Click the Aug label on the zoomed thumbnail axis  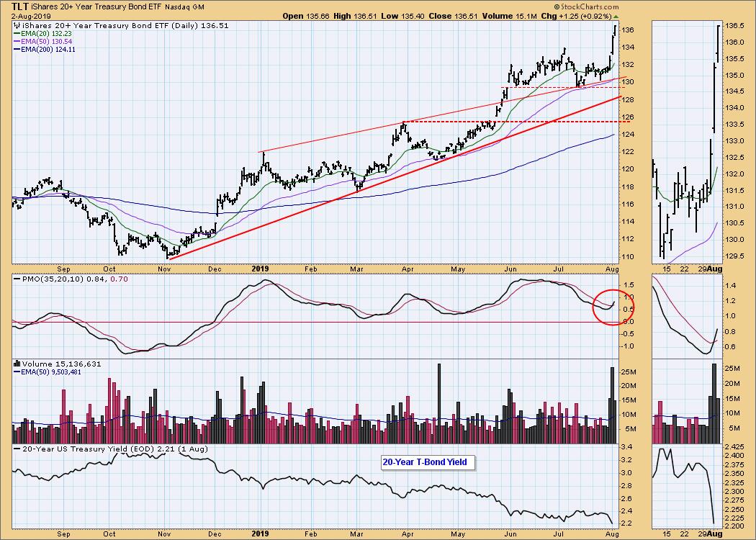click(714, 269)
